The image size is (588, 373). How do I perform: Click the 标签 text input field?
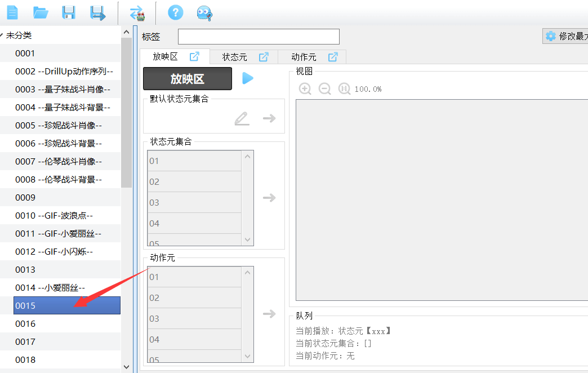(259, 37)
